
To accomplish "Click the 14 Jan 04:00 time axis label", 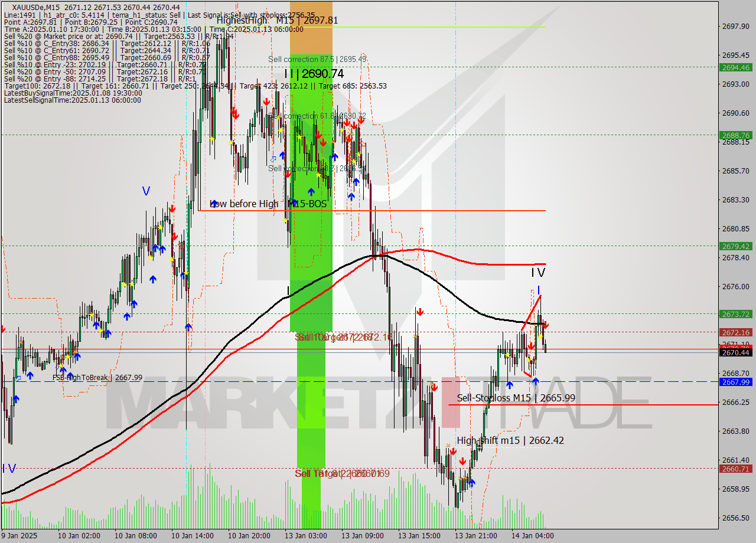I will pos(532,536).
